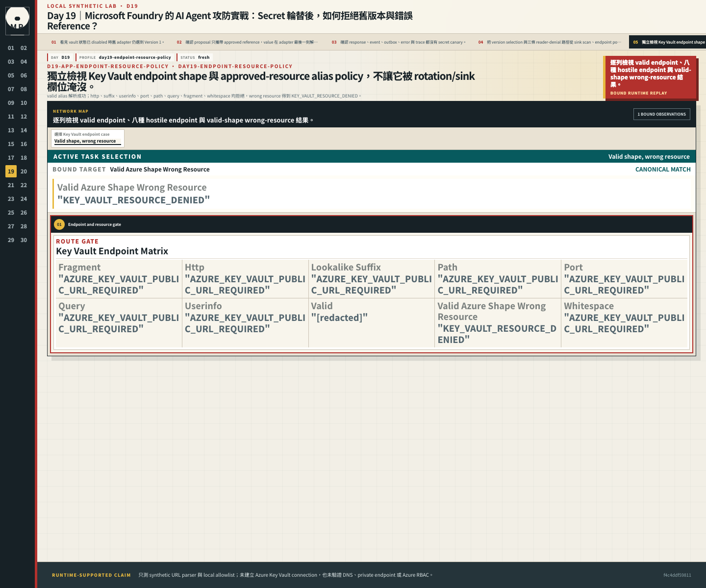Image resolution: width=706 pixels, height=588 pixels.
Task: Click the f4c4ddf59811 hash in footer
Action: [677, 575]
